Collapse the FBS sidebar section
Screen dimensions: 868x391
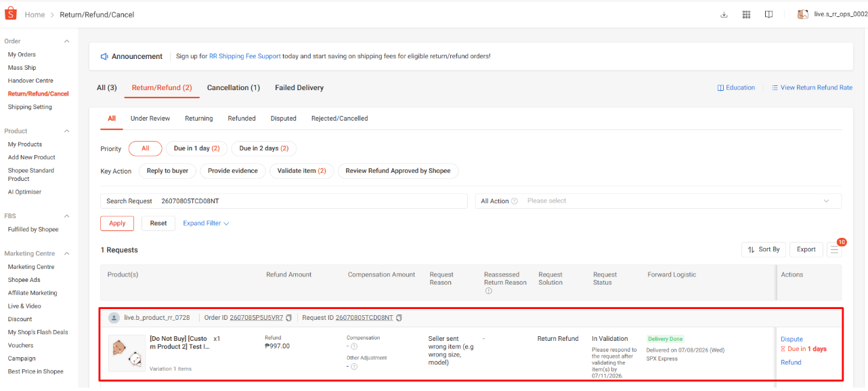(66, 216)
